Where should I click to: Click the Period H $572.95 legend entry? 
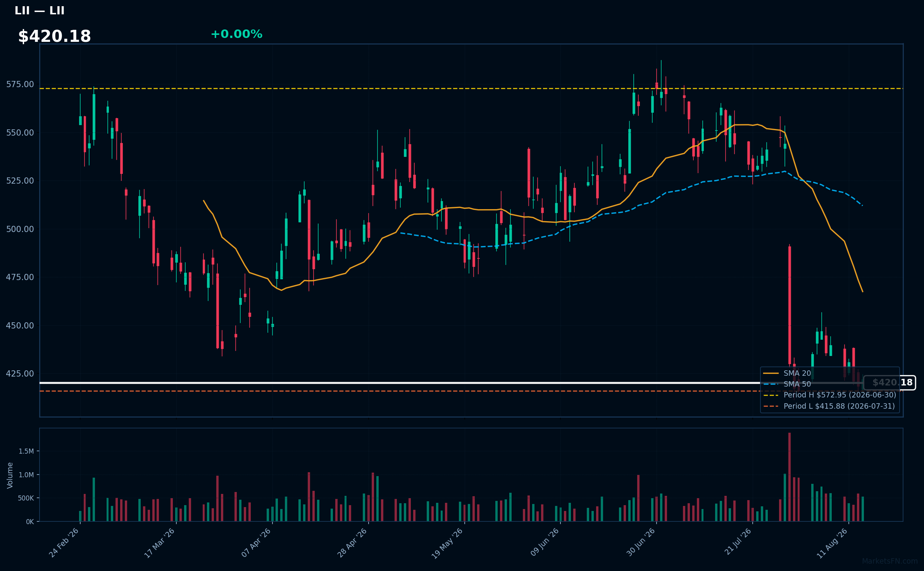pyautogui.click(x=830, y=395)
